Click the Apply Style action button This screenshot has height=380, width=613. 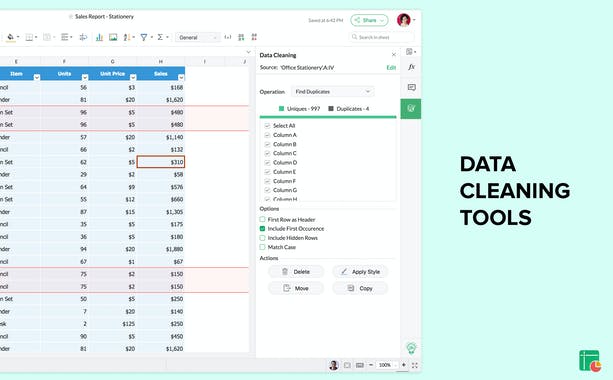[x=360, y=272]
